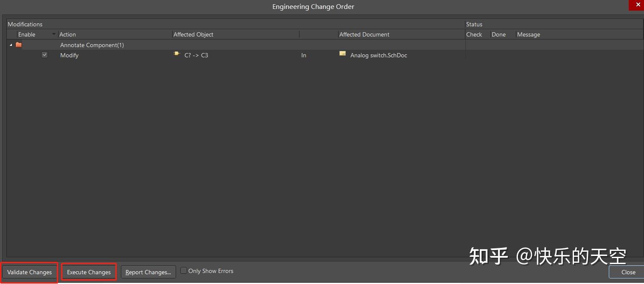The width and height of the screenshot is (644, 284).
Task: Close the dialog with the red X
Action: pyautogui.click(x=638, y=5)
